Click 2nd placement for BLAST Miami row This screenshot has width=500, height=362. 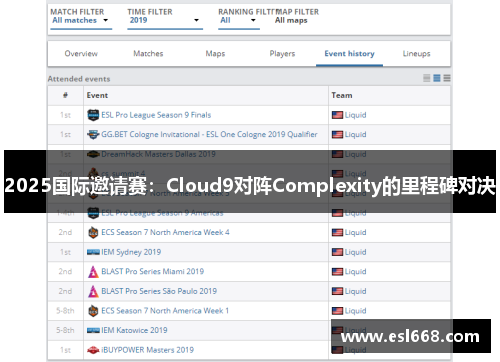(x=65, y=271)
